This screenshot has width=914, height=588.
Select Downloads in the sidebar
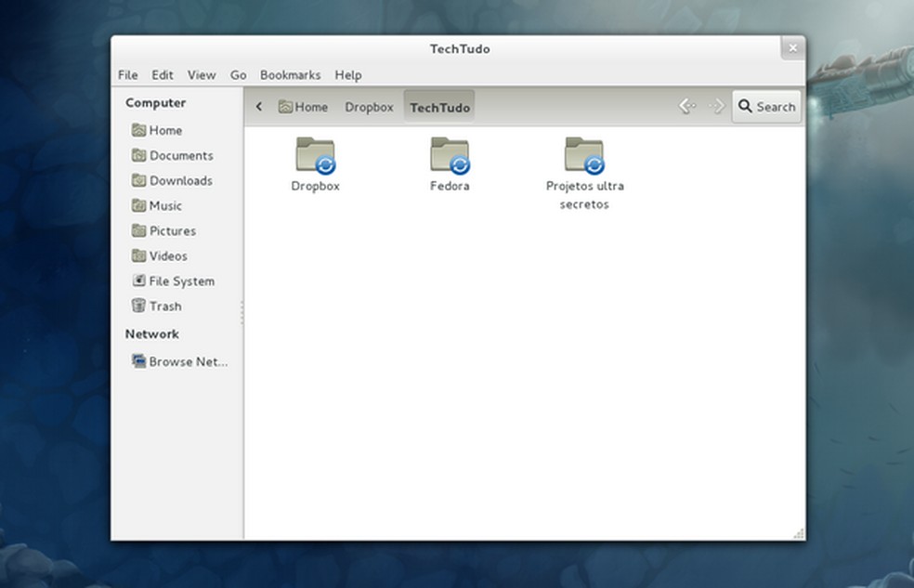click(x=180, y=180)
